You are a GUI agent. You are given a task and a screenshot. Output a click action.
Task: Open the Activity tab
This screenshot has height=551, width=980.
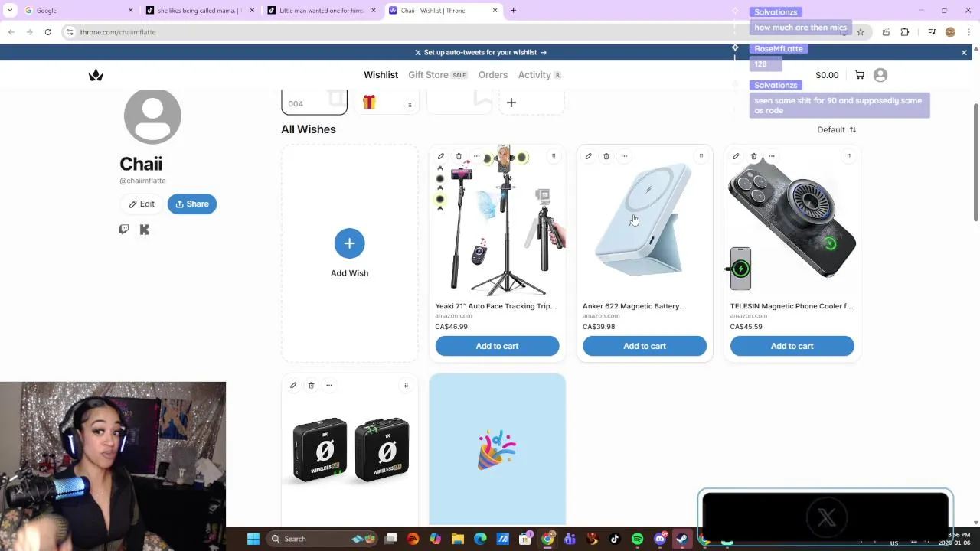tap(539, 75)
